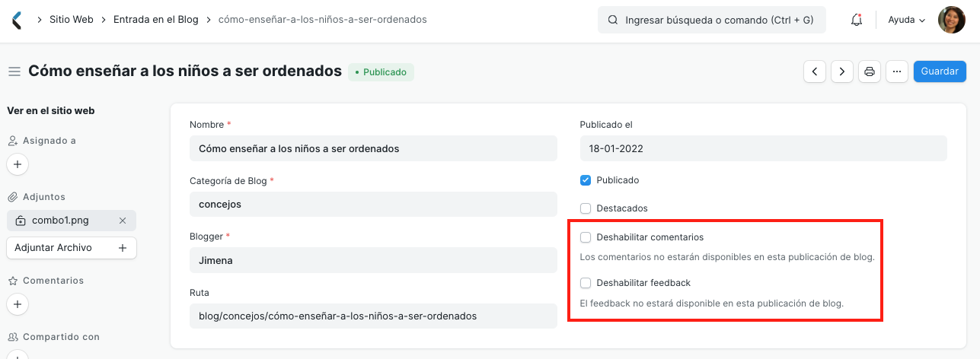Save the document with Guardar
The height and width of the screenshot is (359, 980).
pyautogui.click(x=940, y=71)
